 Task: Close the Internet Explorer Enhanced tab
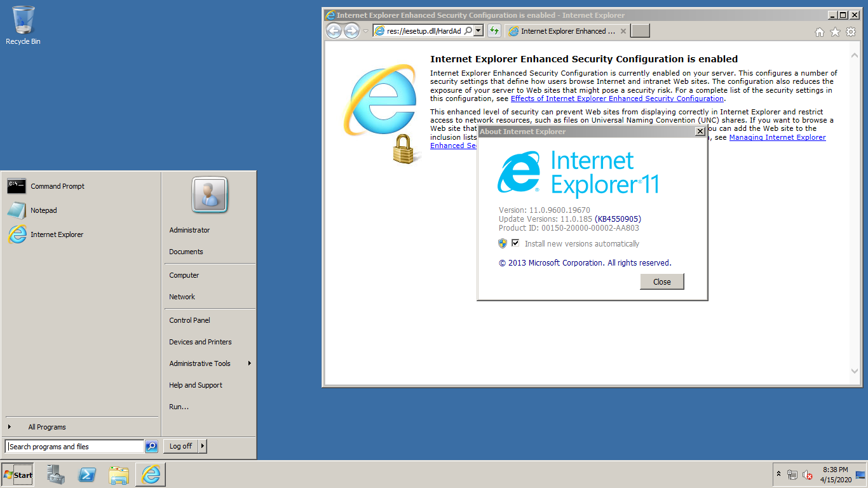point(623,31)
